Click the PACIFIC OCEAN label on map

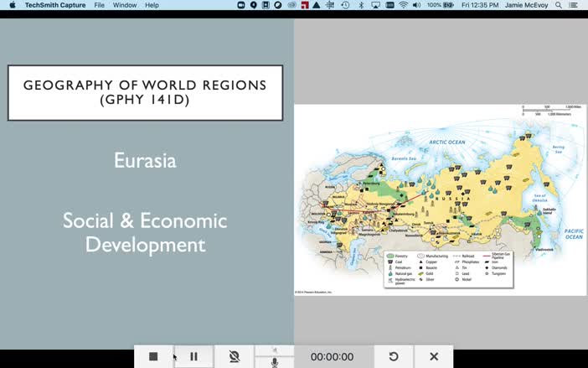point(574,234)
